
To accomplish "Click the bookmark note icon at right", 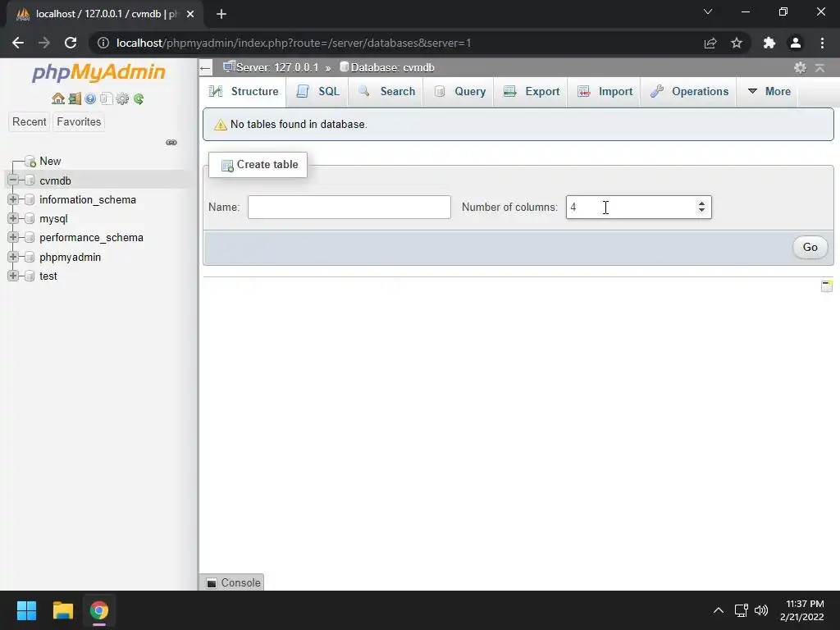I will (x=827, y=286).
